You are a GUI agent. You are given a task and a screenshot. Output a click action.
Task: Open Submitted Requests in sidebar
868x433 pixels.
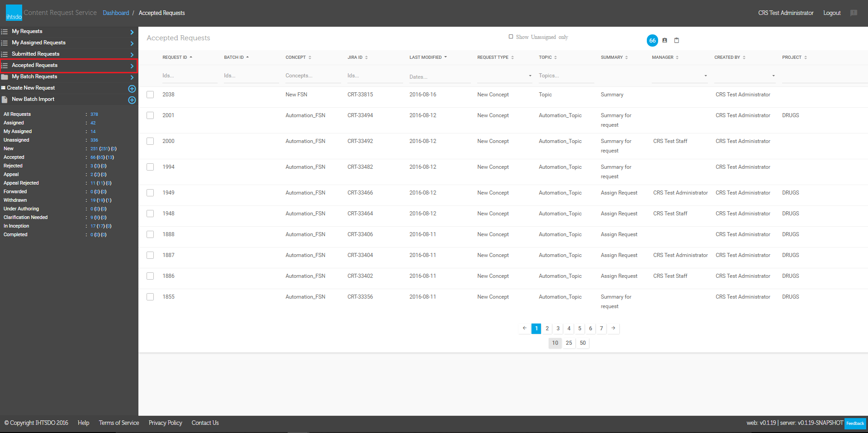click(x=36, y=54)
